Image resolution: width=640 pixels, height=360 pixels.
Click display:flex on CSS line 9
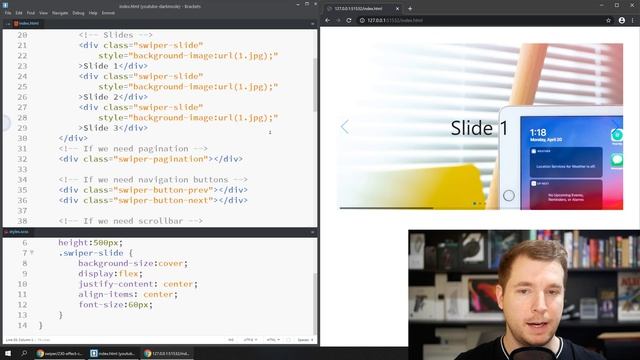coord(111,274)
